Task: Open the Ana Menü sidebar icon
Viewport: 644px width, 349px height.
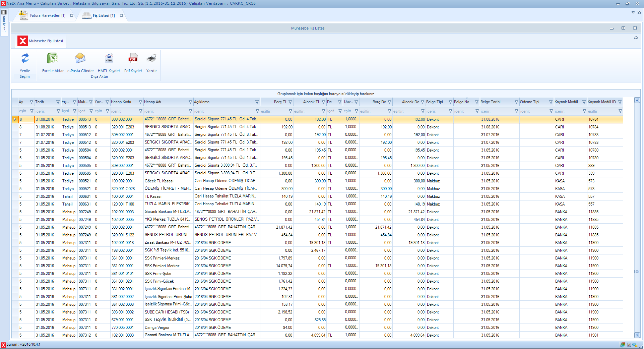Action: point(4,12)
